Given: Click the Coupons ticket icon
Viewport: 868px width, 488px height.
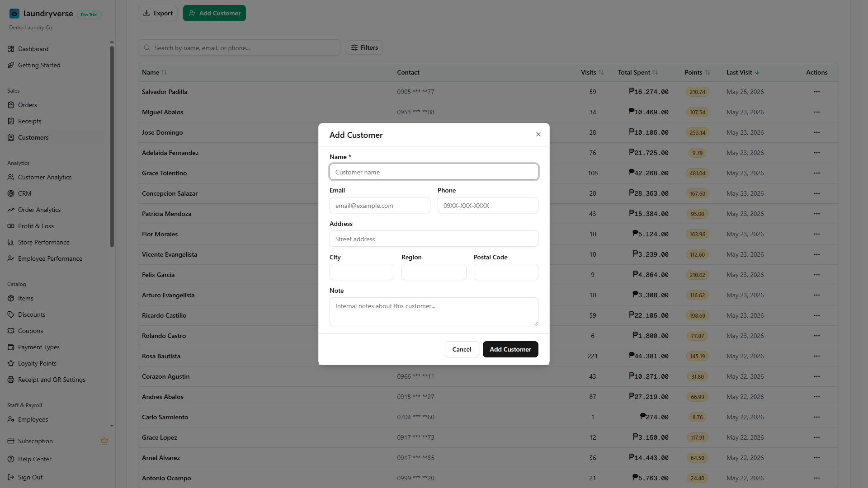Looking at the screenshot, I should point(11,331).
